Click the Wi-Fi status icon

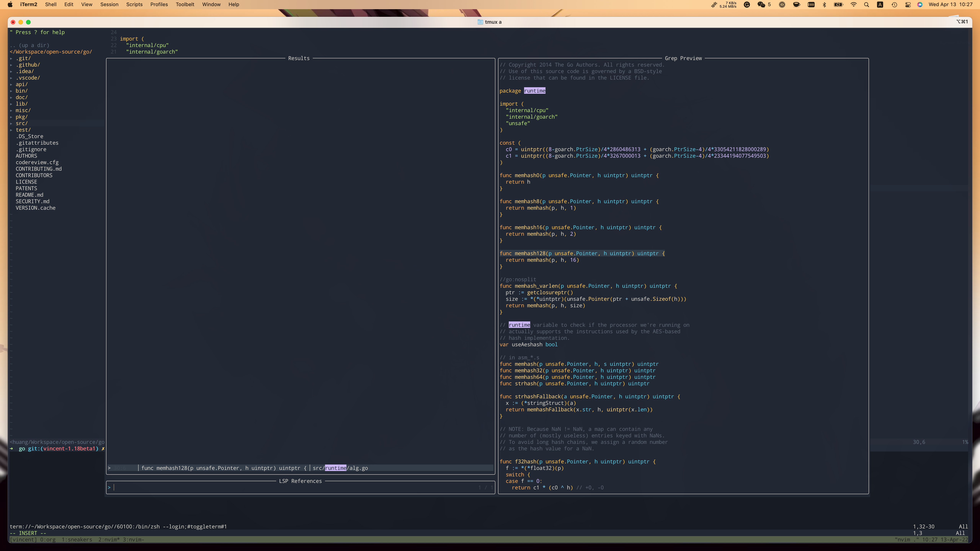[x=853, y=5]
